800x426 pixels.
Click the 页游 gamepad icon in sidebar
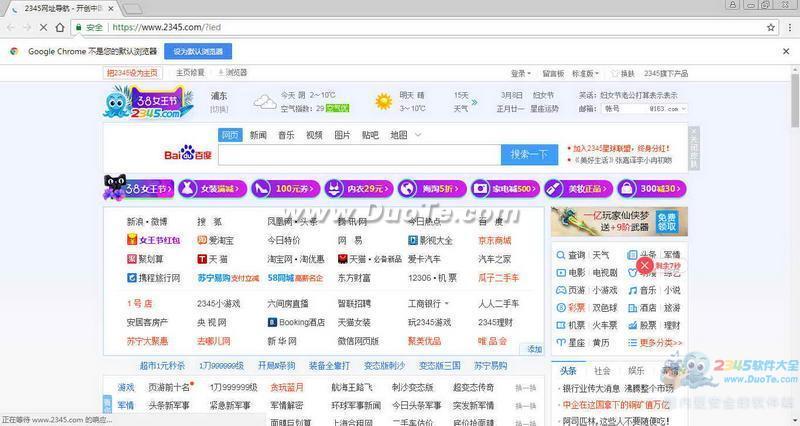pyautogui.click(x=561, y=290)
